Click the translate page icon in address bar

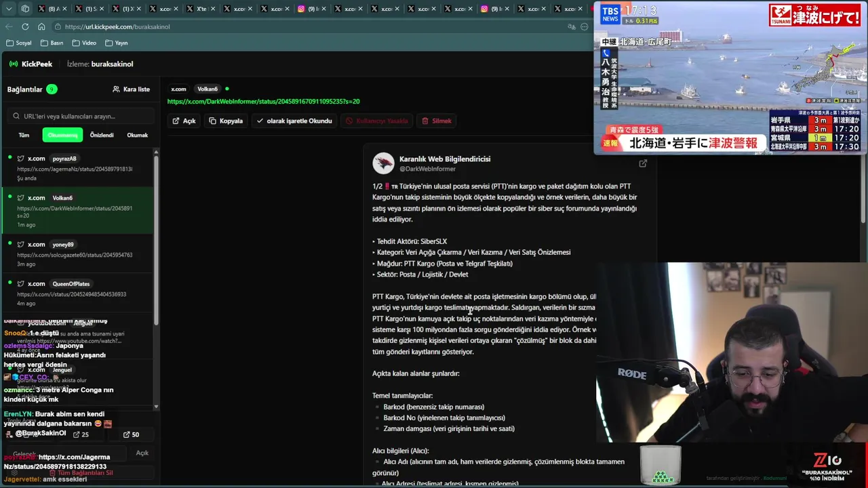point(572,26)
